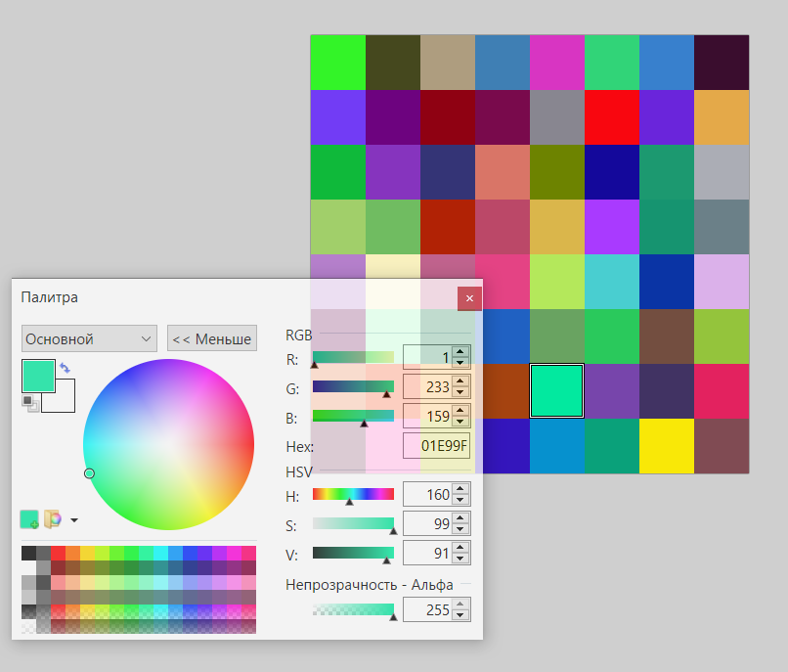This screenshot has width=788, height=672.
Task: Click the H hue rainbow slider
Action: tap(353, 494)
